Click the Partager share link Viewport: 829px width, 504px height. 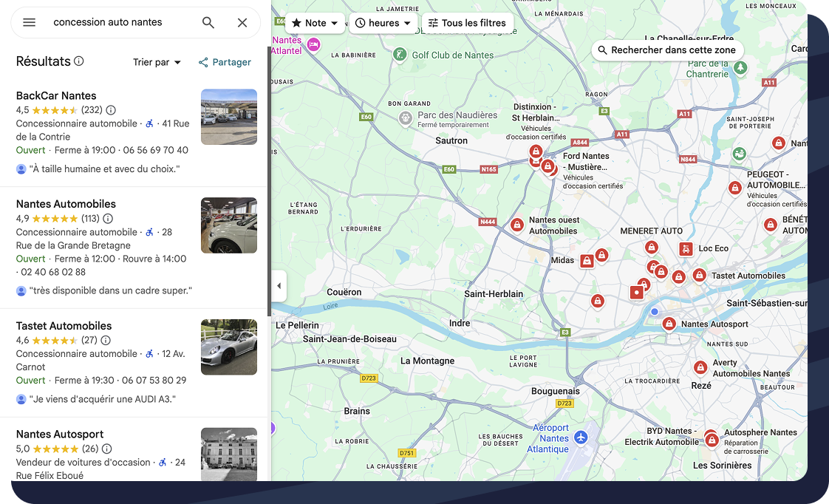tap(225, 62)
